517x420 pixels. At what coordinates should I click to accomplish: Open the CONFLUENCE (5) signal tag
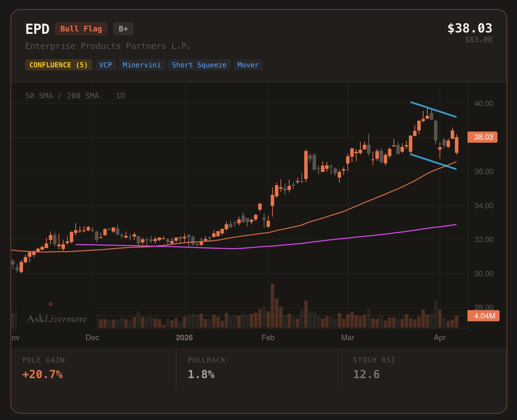(x=58, y=65)
